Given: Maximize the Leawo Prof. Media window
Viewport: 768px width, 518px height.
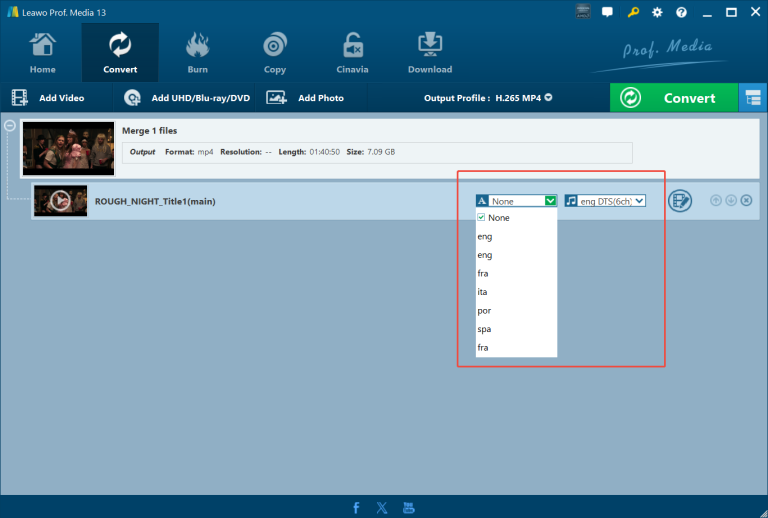Looking at the screenshot, I should click(731, 13).
